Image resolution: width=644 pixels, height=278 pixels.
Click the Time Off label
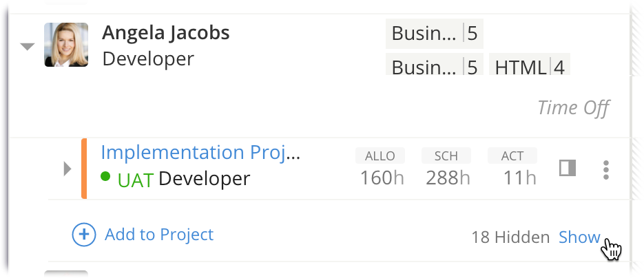pos(573,107)
